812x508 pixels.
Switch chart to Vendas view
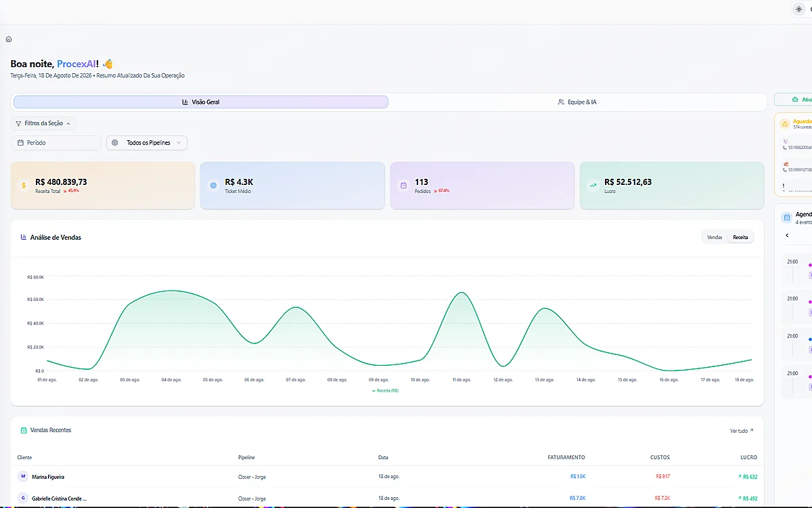point(715,238)
